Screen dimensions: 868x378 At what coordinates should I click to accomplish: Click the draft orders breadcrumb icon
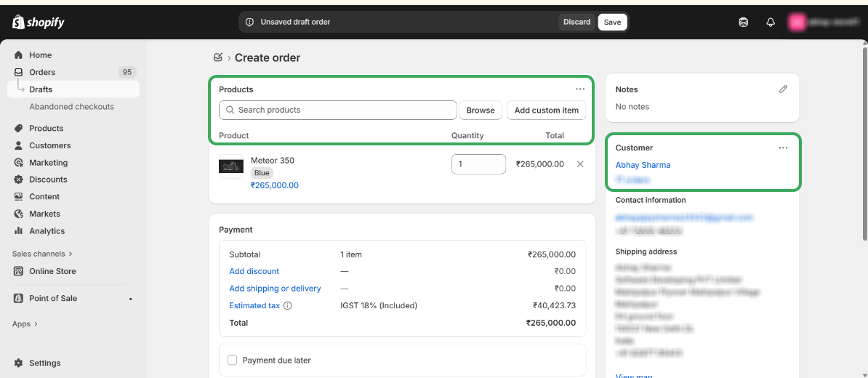tap(218, 57)
